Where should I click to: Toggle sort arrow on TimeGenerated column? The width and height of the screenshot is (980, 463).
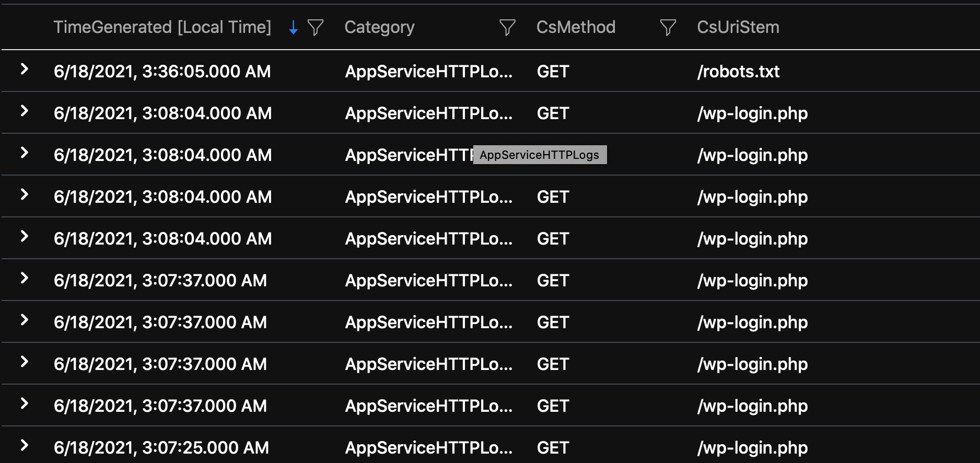[294, 27]
